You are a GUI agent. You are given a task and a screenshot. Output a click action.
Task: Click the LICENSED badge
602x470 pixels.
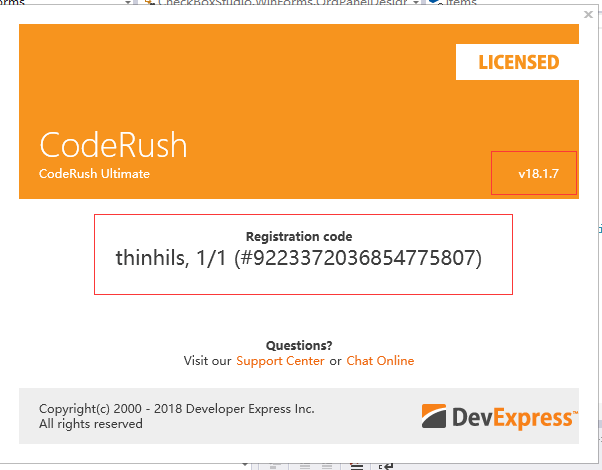(x=517, y=62)
